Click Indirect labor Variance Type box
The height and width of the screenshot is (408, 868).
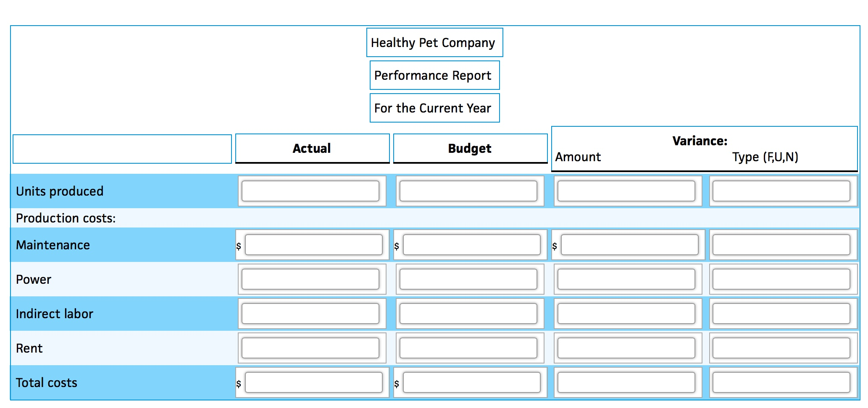tap(781, 314)
